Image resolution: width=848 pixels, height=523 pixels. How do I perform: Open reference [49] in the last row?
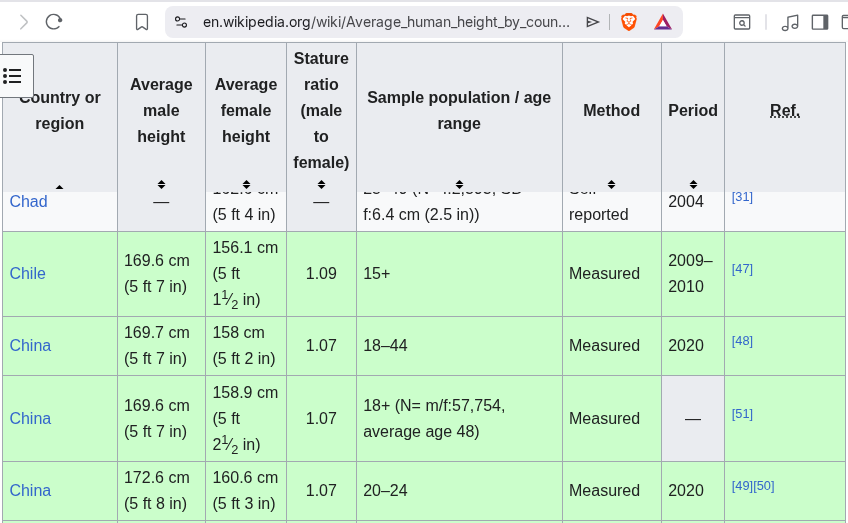pos(742,486)
